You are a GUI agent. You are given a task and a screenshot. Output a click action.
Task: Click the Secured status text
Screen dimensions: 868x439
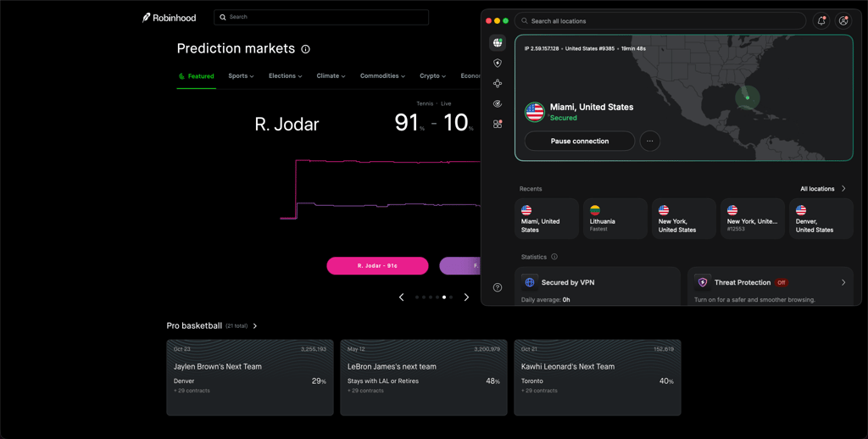pos(564,118)
